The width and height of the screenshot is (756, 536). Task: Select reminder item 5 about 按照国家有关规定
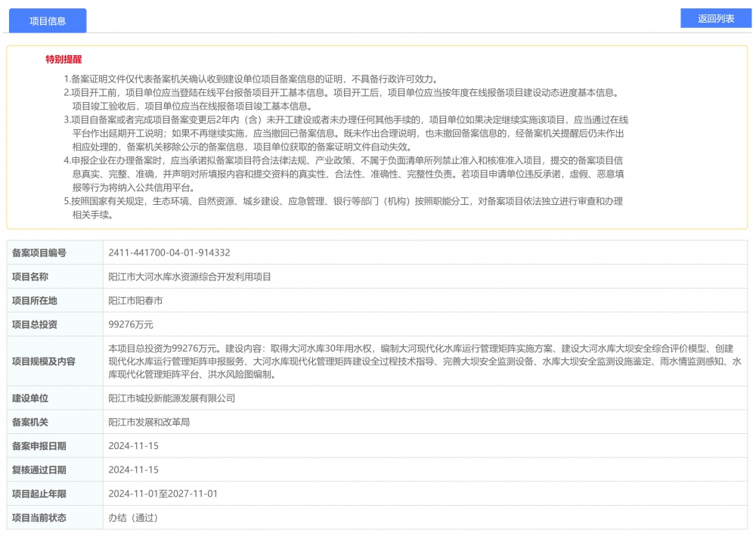343,208
